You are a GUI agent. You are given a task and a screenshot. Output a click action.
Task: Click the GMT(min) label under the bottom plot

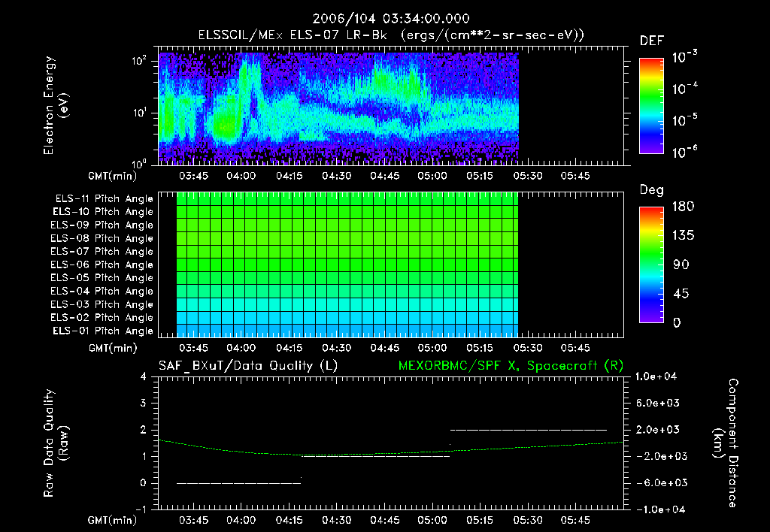pos(113,520)
